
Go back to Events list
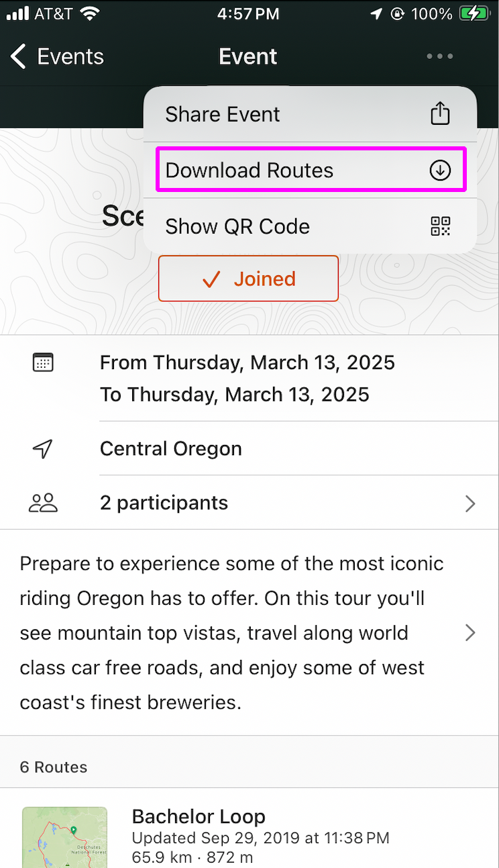[58, 56]
